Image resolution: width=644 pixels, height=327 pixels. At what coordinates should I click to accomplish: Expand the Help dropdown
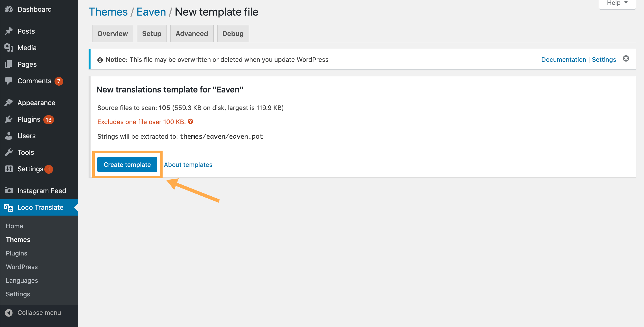tap(617, 3)
